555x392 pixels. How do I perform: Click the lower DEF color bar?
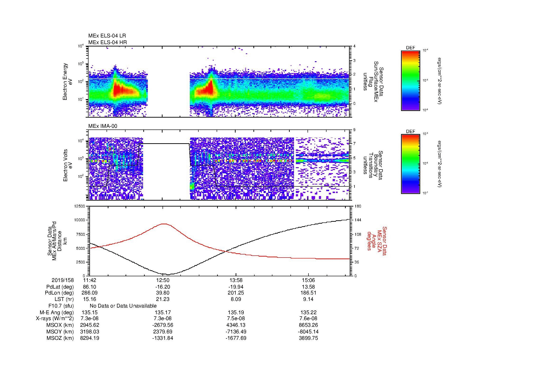coord(410,164)
